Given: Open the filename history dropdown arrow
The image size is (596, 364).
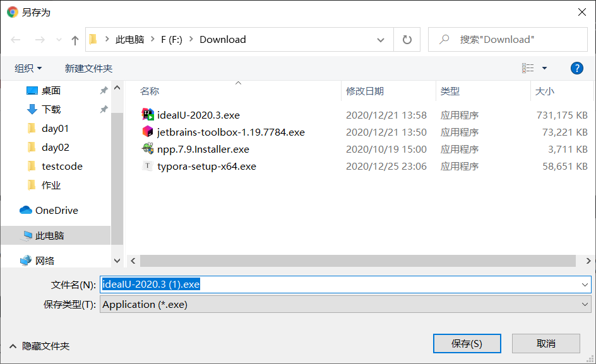Looking at the screenshot, I should [585, 285].
